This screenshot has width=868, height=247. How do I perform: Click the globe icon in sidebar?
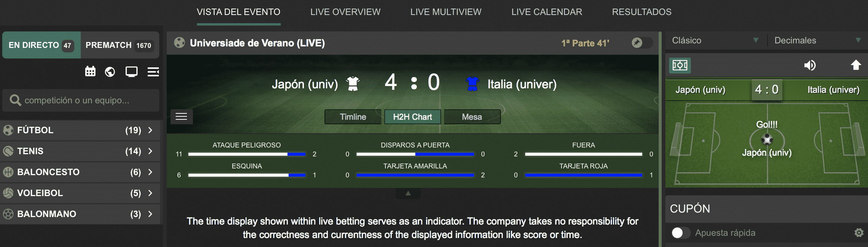(110, 71)
